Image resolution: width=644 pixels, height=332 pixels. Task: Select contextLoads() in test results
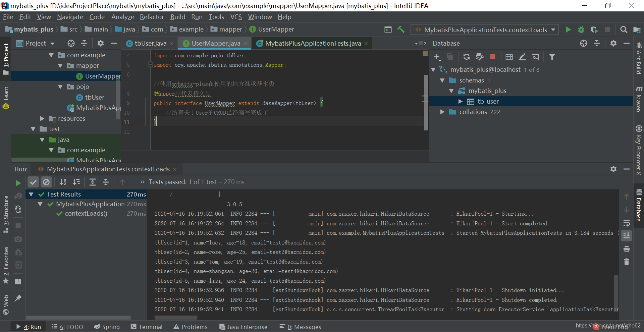click(86, 214)
